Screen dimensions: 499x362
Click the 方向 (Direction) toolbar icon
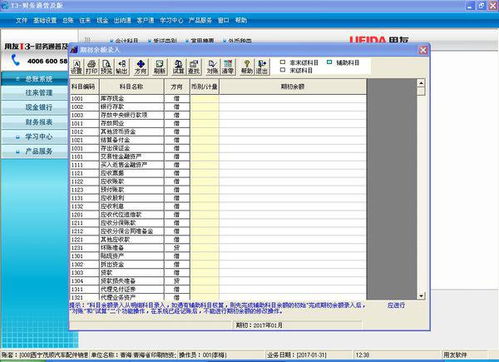140,67
